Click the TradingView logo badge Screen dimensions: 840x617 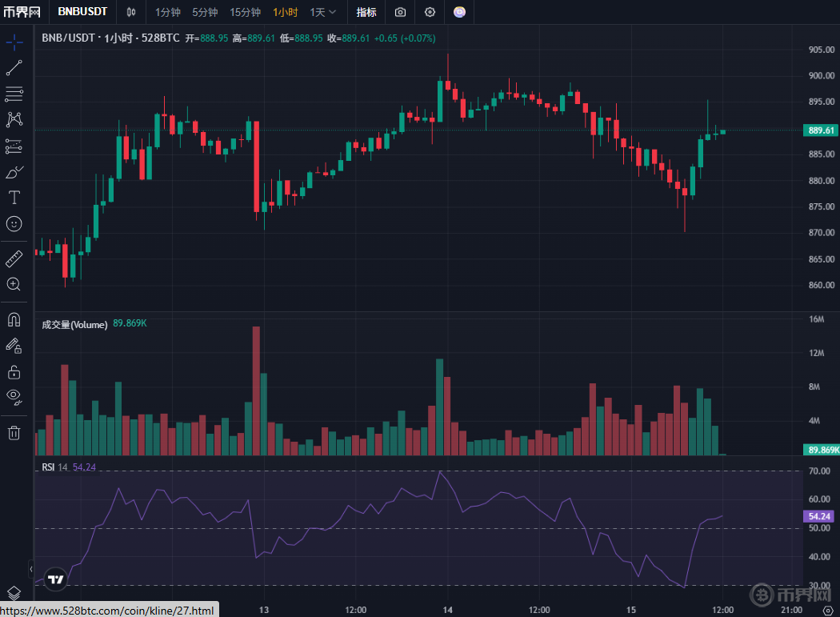[x=56, y=579]
